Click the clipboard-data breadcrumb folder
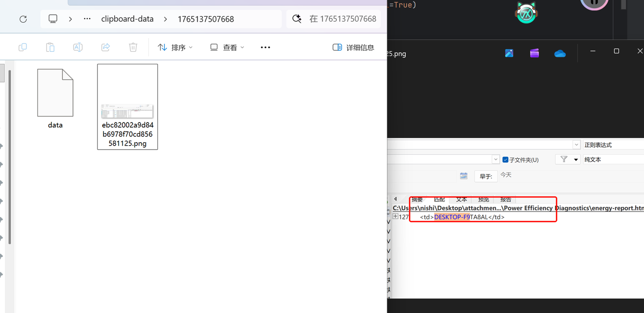The image size is (644, 313). coord(127,19)
